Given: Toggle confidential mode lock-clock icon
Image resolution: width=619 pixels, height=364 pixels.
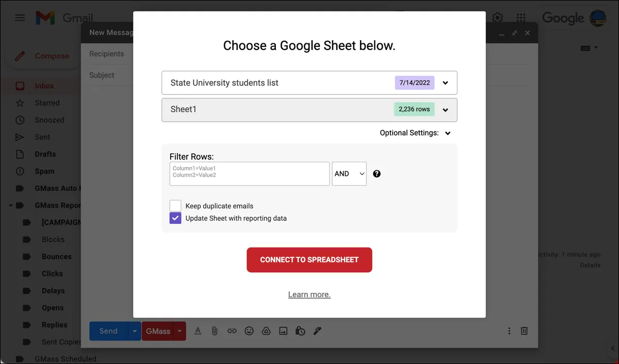Looking at the screenshot, I should click(300, 331).
